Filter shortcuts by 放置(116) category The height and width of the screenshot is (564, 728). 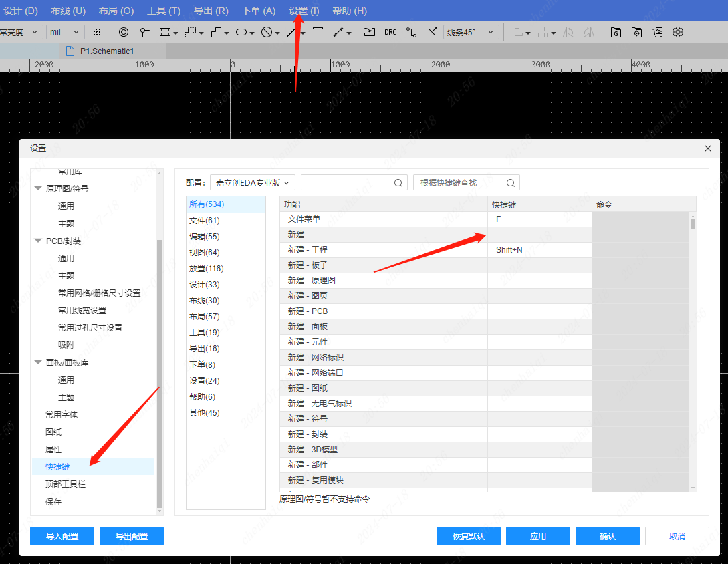click(x=206, y=269)
